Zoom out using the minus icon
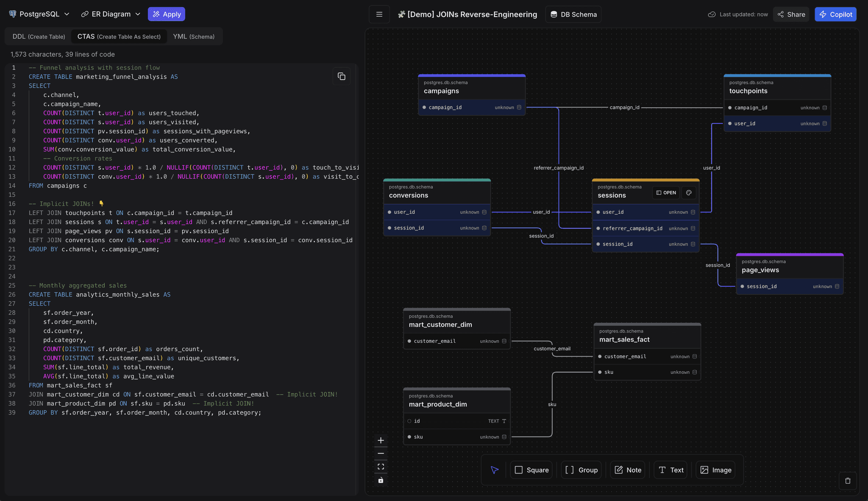This screenshot has width=868, height=501. (380, 453)
